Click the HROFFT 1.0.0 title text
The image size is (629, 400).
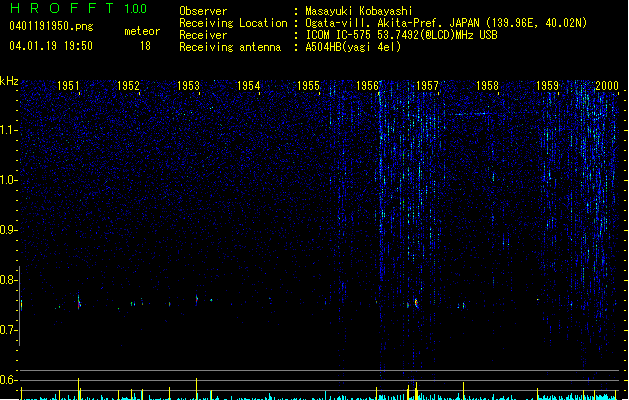[x=79, y=8]
